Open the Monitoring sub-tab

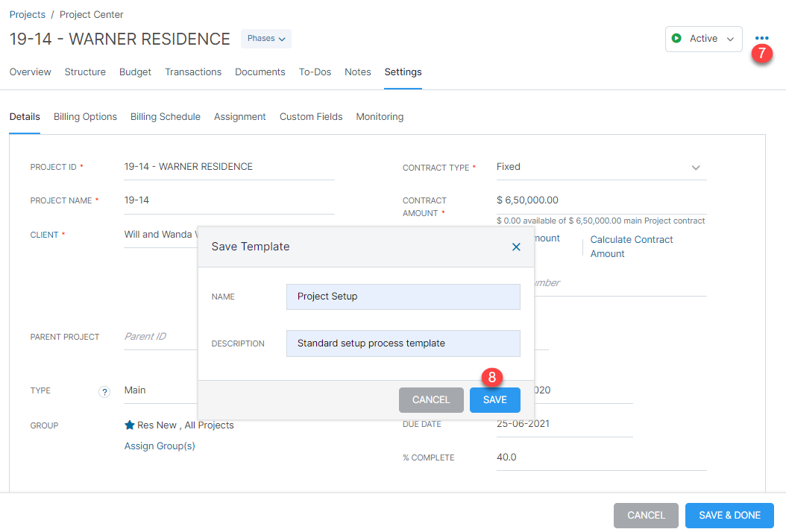(380, 117)
